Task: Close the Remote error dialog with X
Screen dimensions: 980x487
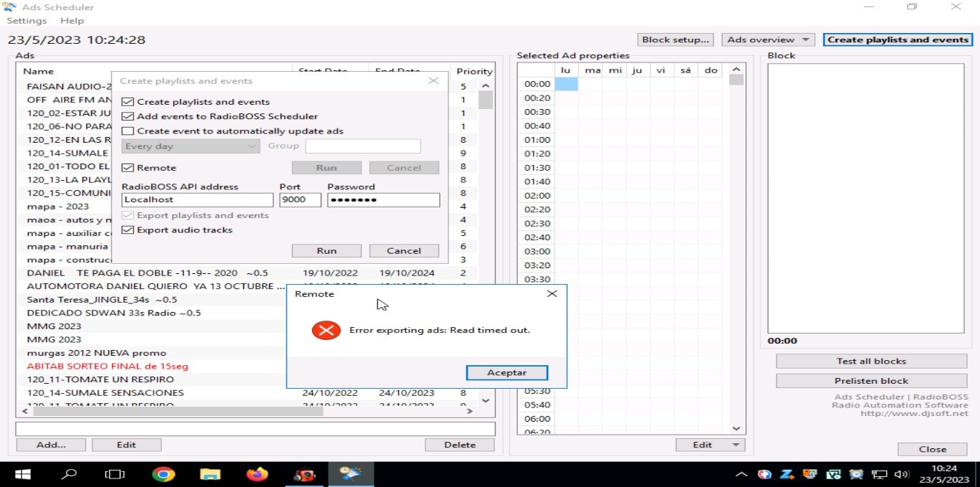Action: click(x=552, y=294)
